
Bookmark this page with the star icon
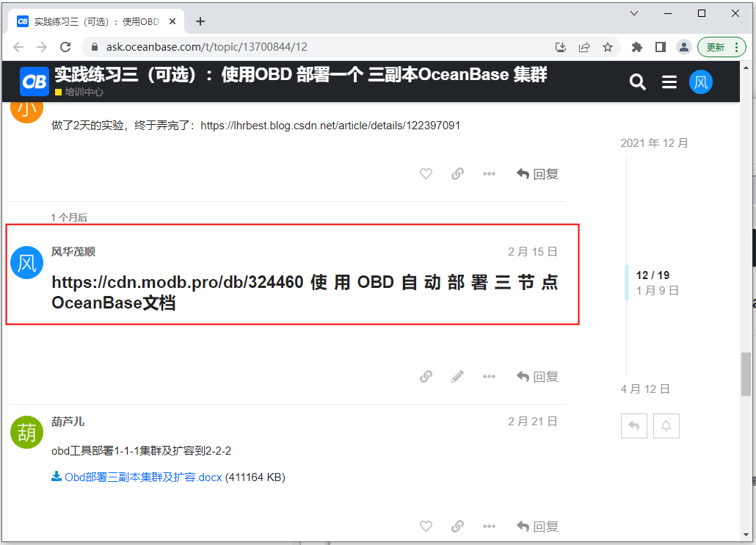[608, 47]
